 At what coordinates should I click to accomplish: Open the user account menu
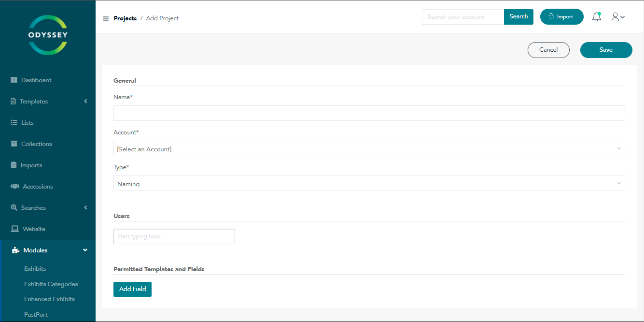tap(618, 17)
